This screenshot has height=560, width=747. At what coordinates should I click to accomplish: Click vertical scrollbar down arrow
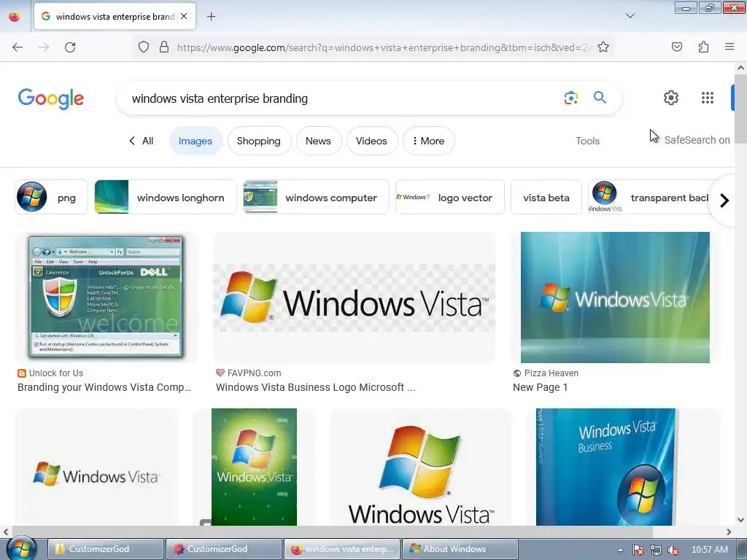[x=740, y=520]
